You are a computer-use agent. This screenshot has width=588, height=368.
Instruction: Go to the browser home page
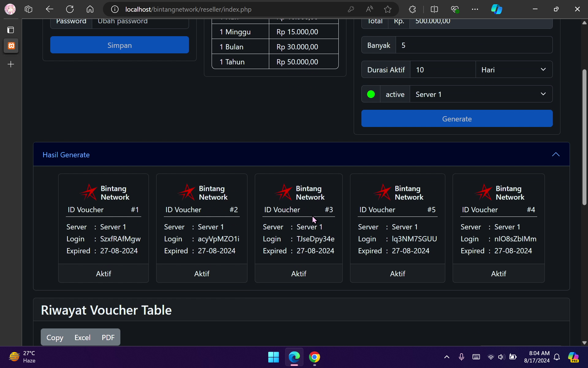click(90, 9)
